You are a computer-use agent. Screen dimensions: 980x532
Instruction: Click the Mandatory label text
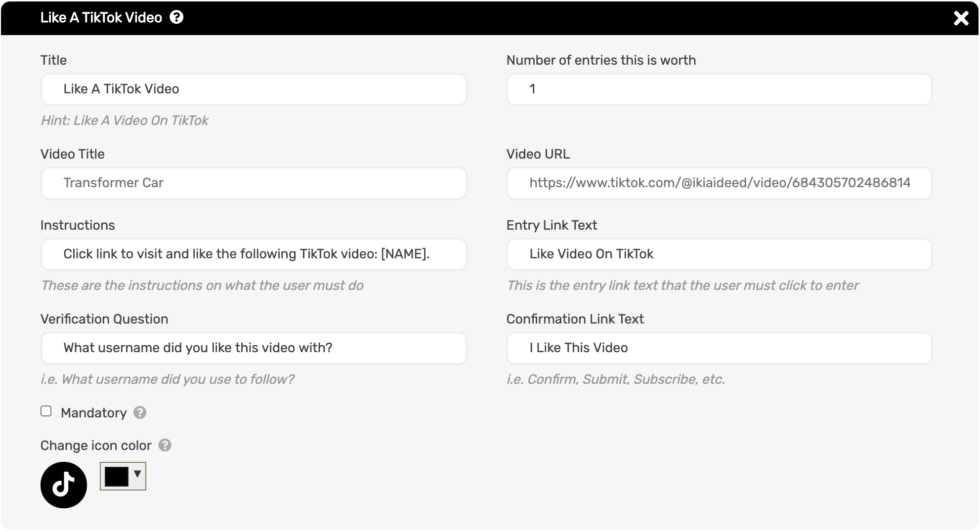(93, 413)
